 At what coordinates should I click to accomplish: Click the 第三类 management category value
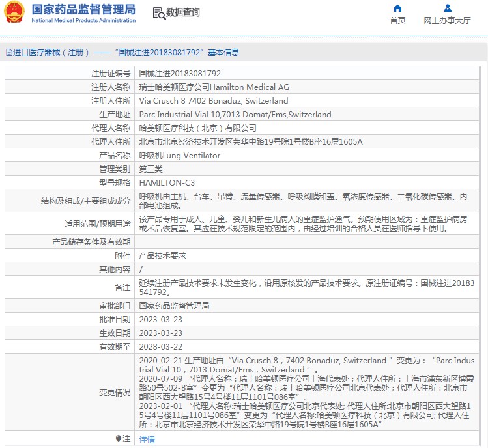point(152,169)
